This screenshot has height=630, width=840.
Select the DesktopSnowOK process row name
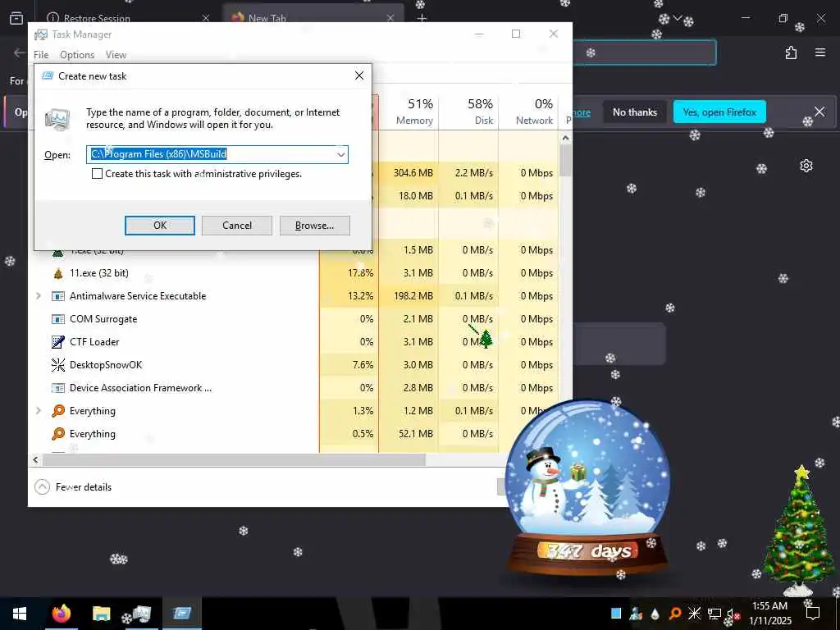point(106,365)
